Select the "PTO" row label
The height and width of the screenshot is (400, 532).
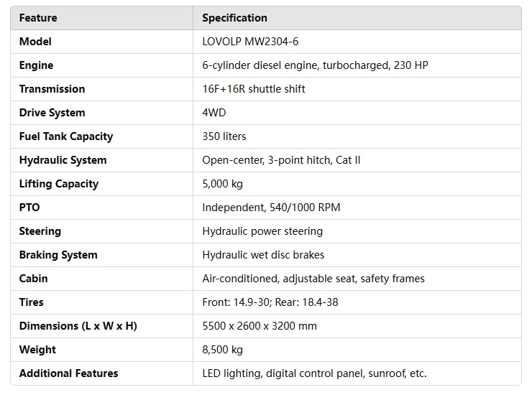click(29, 208)
